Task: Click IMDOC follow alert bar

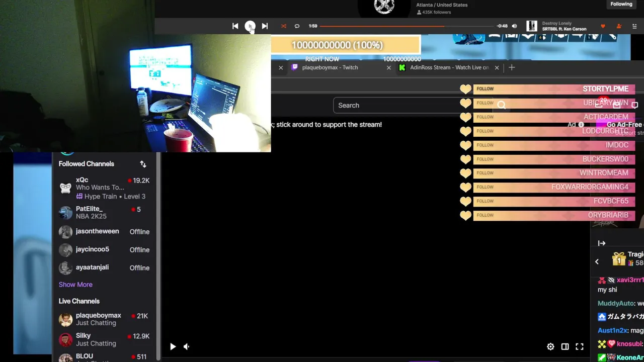Action: pos(554,145)
